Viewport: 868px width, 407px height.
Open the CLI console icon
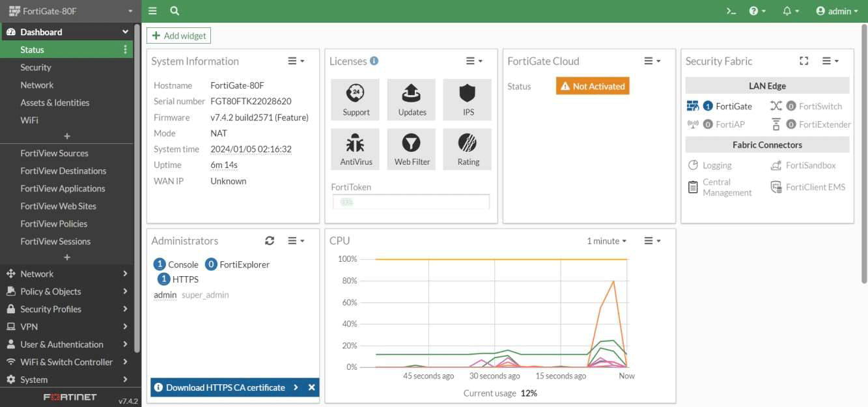tap(731, 11)
